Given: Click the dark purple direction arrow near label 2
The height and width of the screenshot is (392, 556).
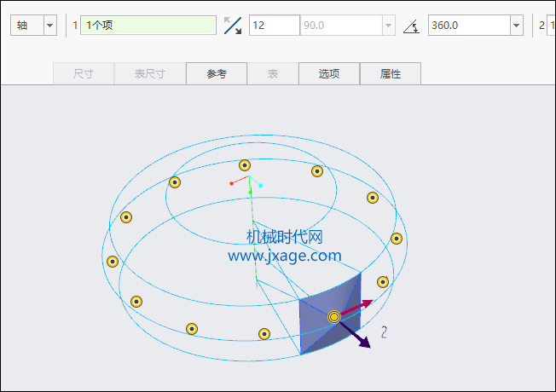Looking at the screenshot, I should coord(355,335).
